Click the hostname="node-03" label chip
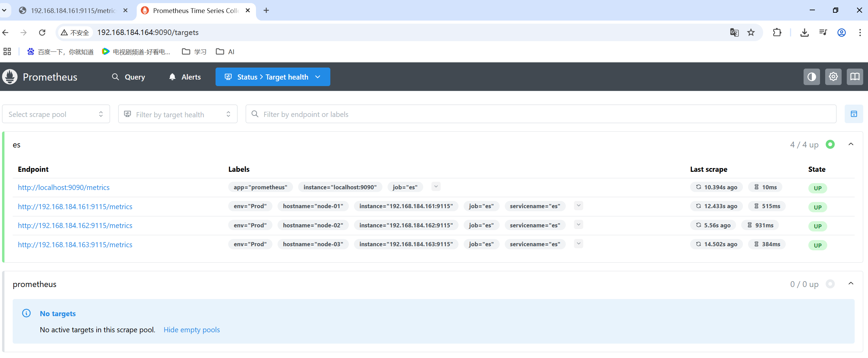 point(313,244)
